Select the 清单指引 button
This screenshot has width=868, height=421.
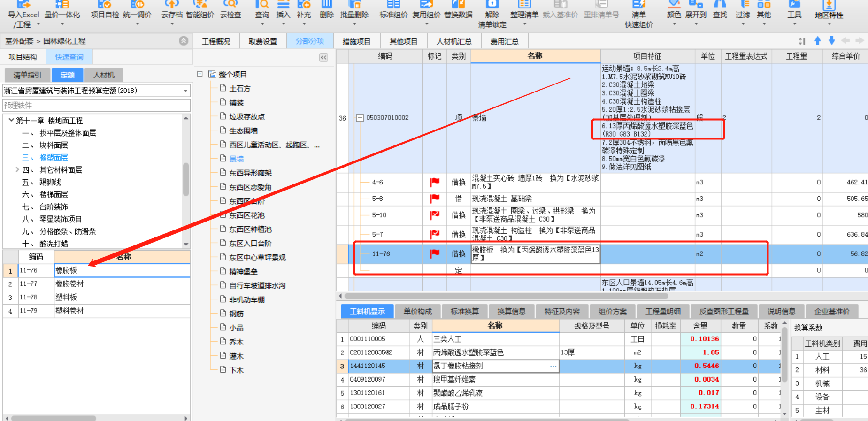pyautogui.click(x=27, y=75)
